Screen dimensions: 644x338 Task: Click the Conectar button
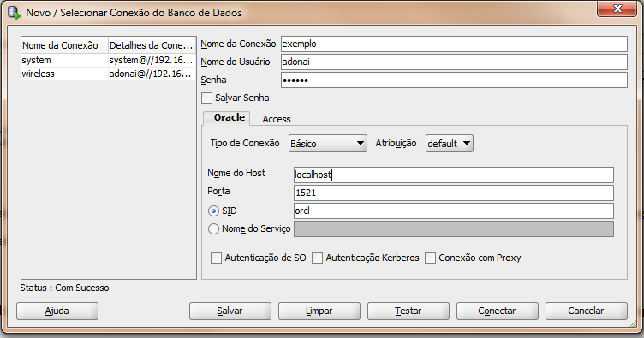click(x=498, y=311)
